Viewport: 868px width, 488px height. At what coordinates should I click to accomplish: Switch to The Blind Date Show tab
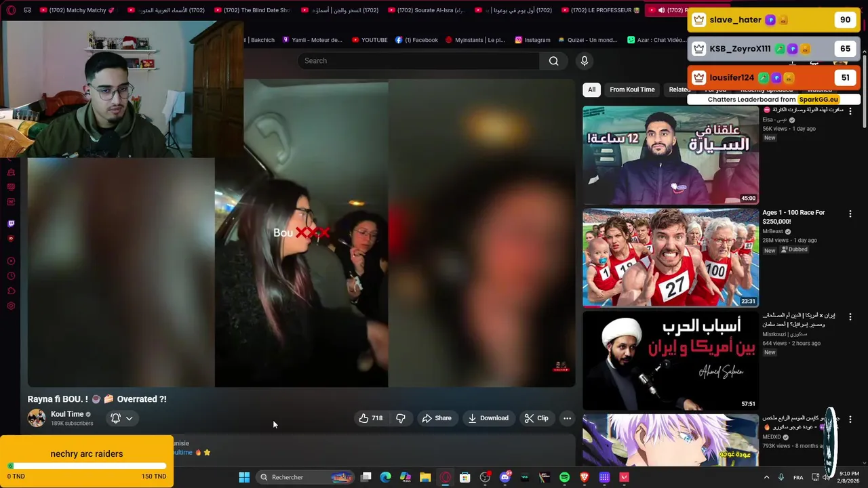pyautogui.click(x=251, y=10)
